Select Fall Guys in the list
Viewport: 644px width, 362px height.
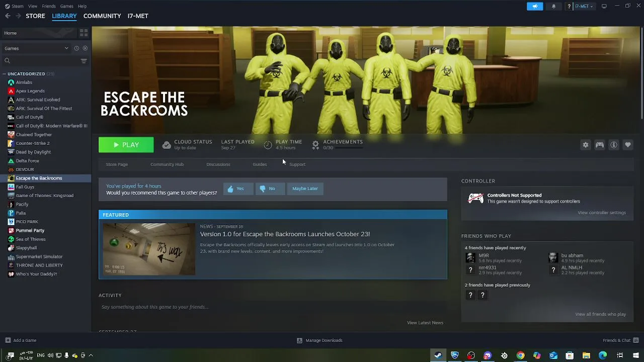(x=25, y=187)
